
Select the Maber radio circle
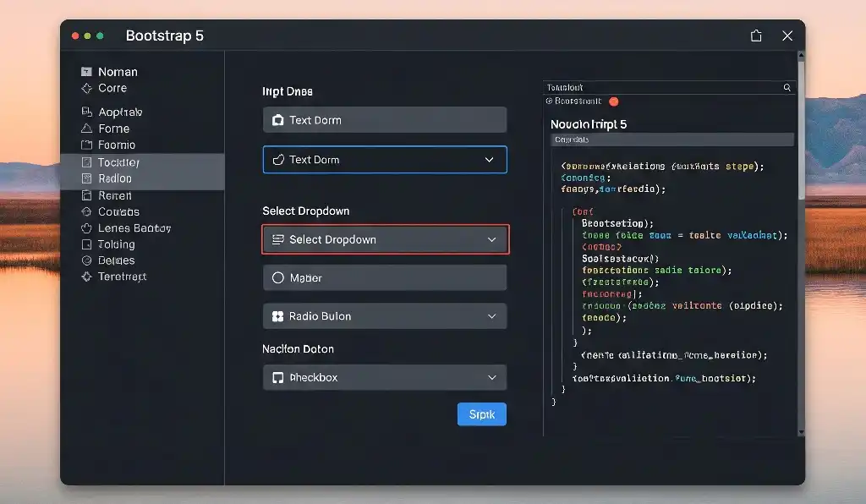[277, 277]
